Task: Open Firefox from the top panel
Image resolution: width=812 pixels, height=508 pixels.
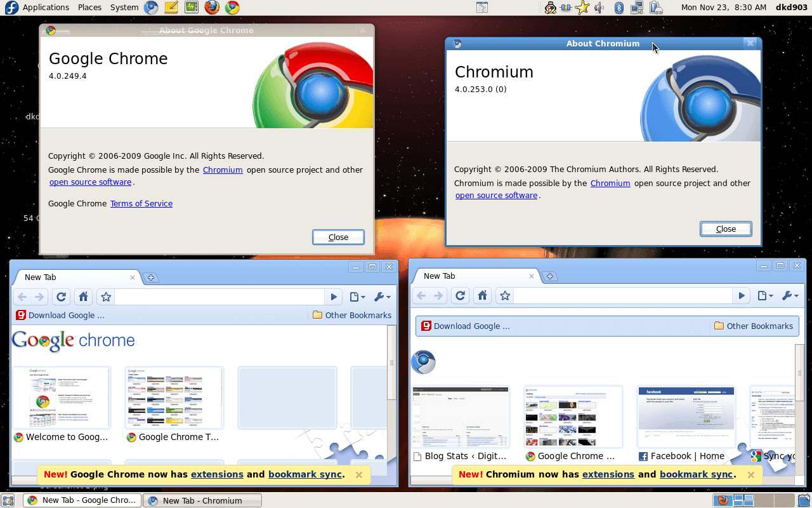Action: coord(211,7)
